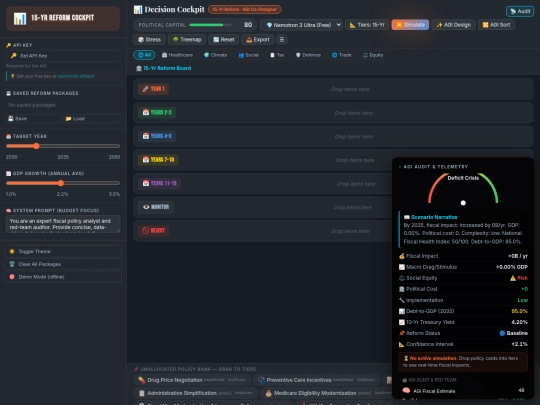Screen dimensions: 540x405
Task: Load a saved reform package
Action: (x=92, y=118)
